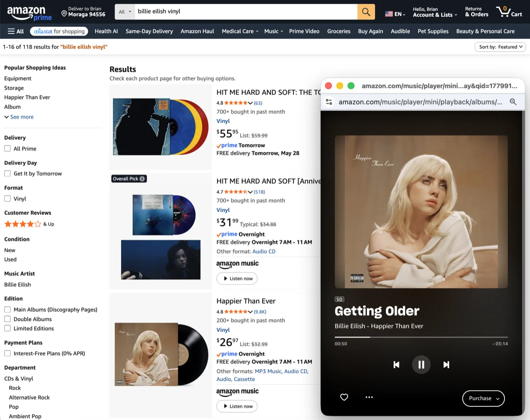
Task: Open the Medical Care dropdown
Action: [240, 31]
